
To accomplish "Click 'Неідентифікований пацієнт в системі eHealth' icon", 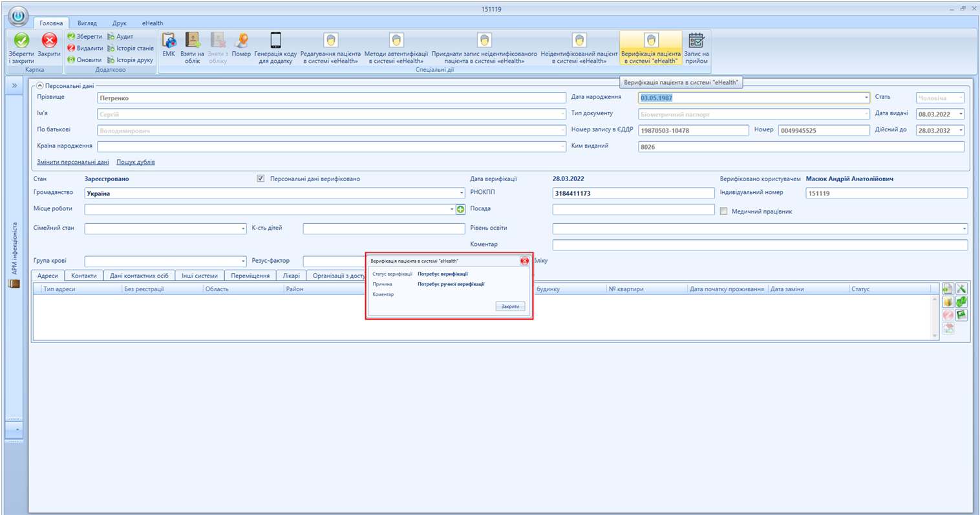I will (x=579, y=48).
